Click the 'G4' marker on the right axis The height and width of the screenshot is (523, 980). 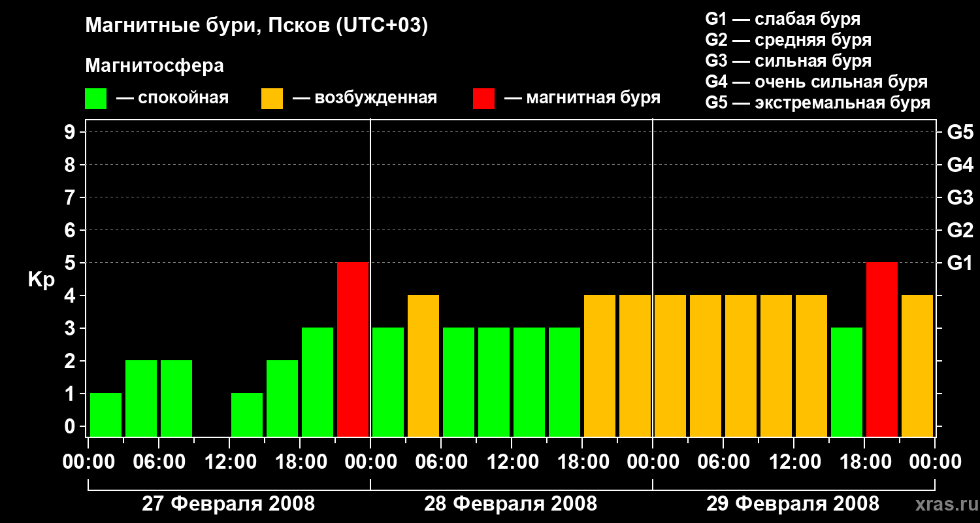[960, 165]
